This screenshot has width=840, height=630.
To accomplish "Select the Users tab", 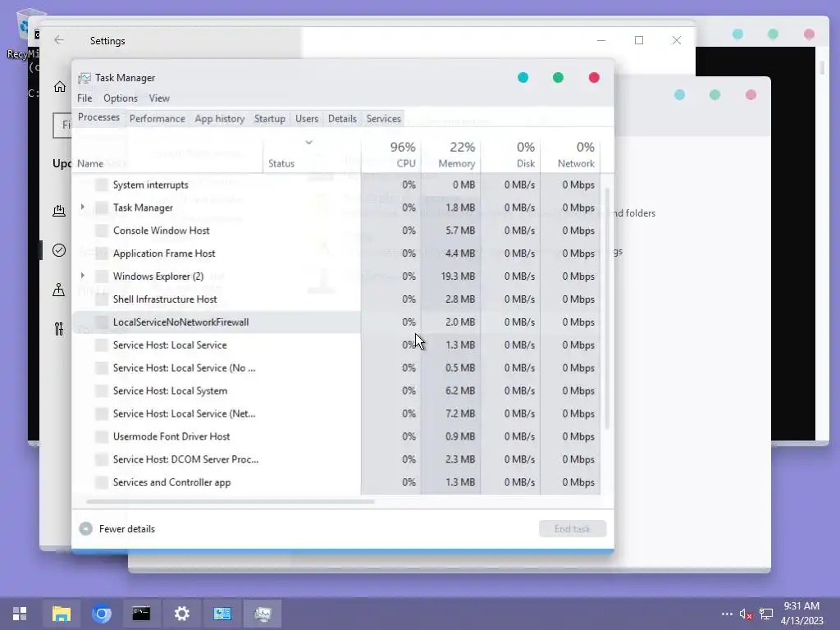I will pyautogui.click(x=307, y=118).
